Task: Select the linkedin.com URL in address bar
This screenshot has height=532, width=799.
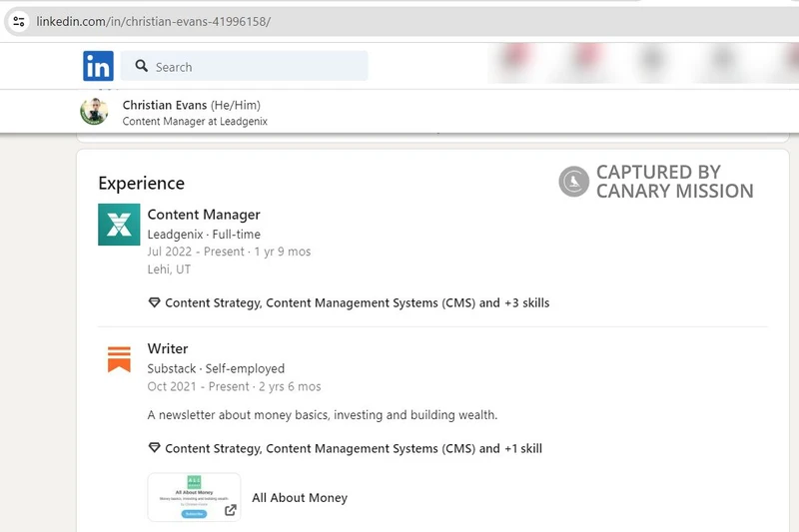Action: [154, 22]
